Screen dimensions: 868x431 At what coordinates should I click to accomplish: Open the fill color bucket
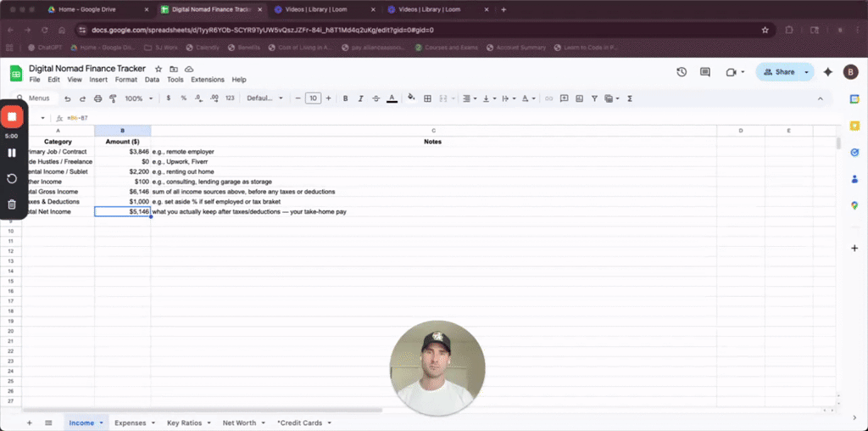pos(411,98)
